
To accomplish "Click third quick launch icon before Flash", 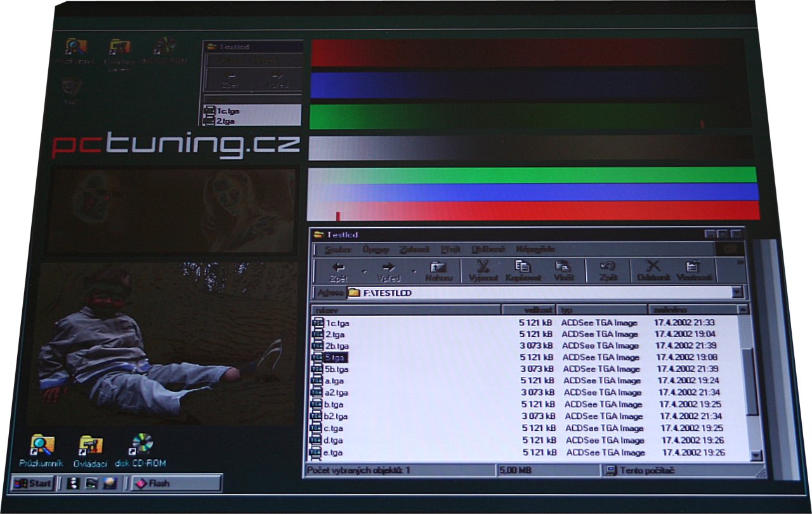I will 110,484.
